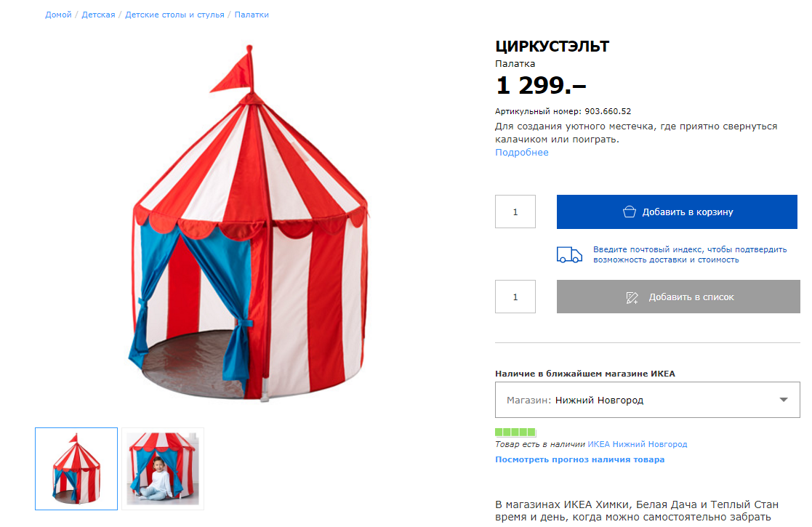
Task: Navigate to Детские столы и стулья breadcrumb
Action: pos(174,15)
